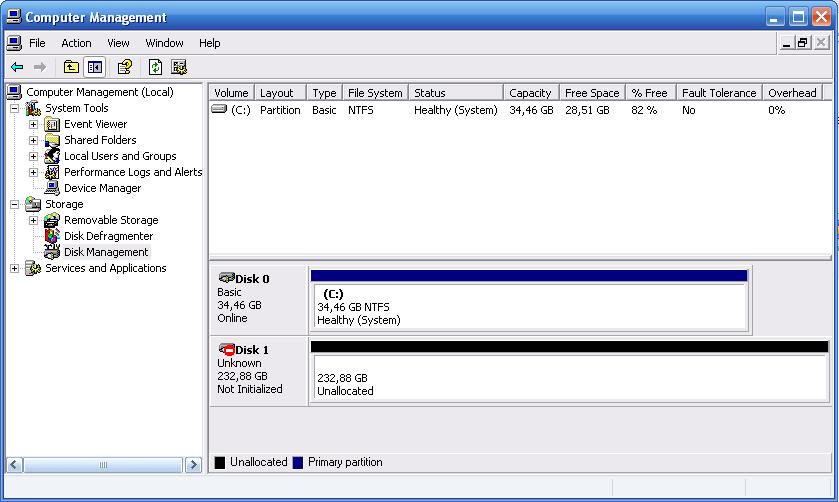Click the Refresh toolbar icon

[155, 67]
